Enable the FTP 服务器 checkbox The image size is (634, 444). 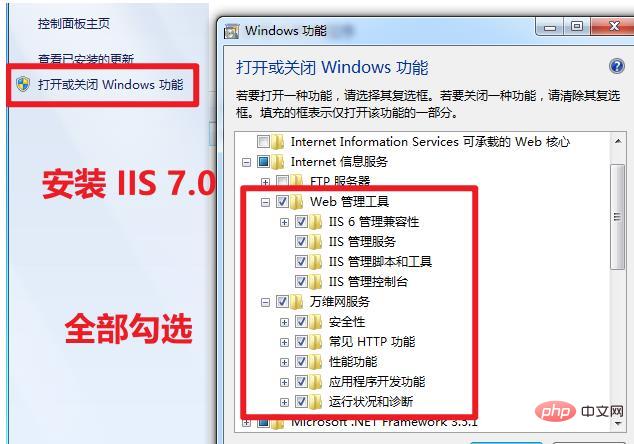point(283,181)
